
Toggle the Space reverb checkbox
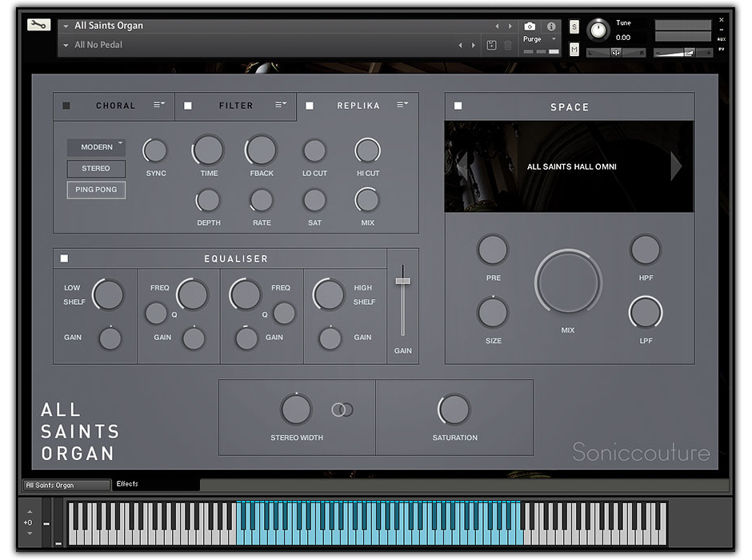click(x=458, y=106)
